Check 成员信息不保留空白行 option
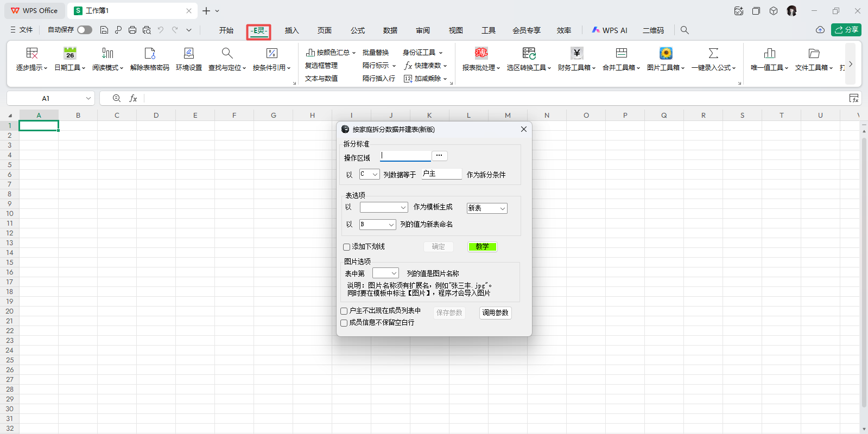Image resolution: width=868 pixels, height=434 pixels. coord(344,323)
